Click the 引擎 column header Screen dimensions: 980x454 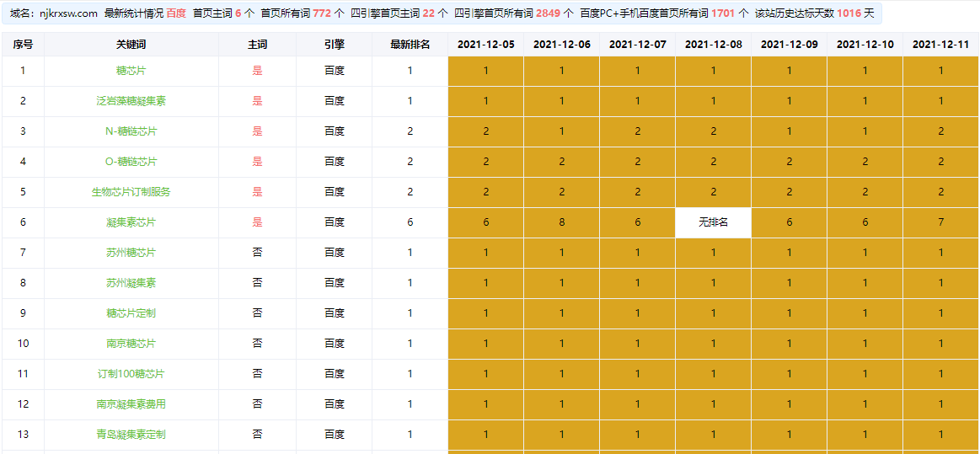pyautogui.click(x=335, y=45)
